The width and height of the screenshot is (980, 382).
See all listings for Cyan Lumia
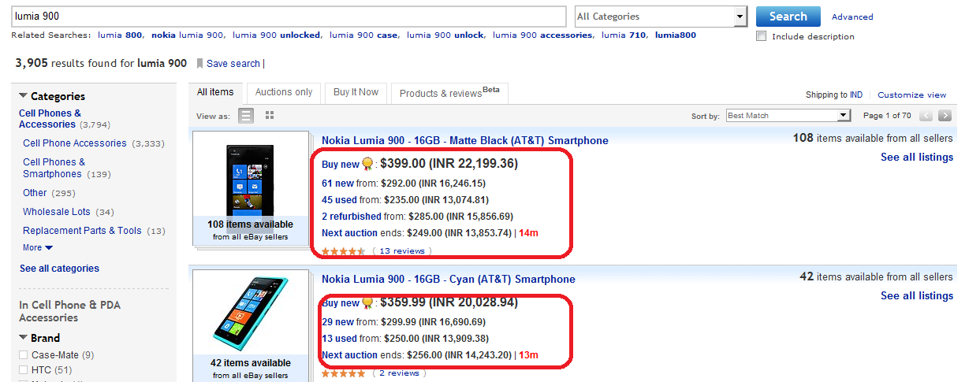pyautogui.click(x=917, y=296)
